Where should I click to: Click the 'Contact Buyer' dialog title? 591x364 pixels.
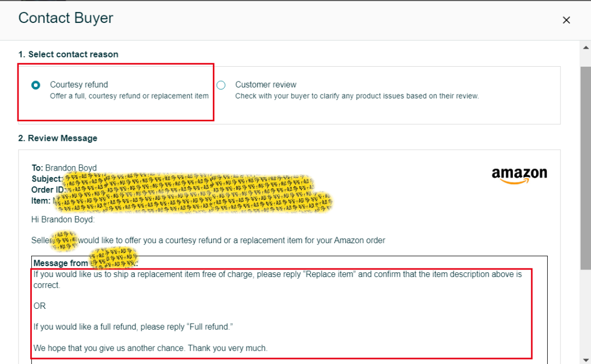[66, 18]
